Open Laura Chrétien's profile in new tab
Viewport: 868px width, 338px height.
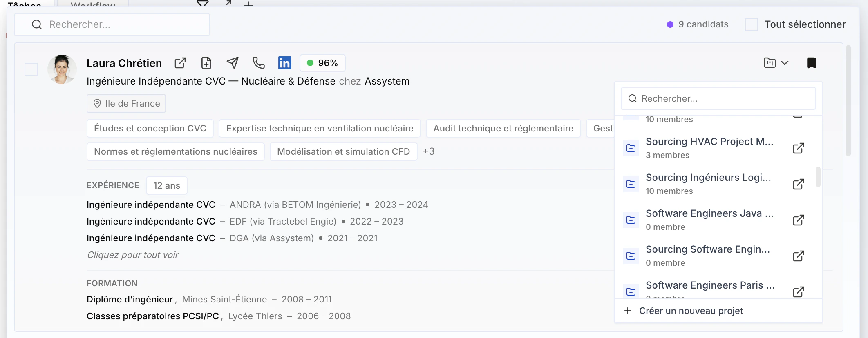click(x=180, y=63)
